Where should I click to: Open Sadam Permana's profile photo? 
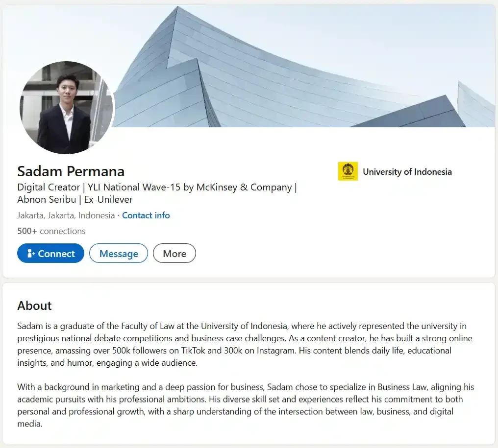click(x=67, y=107)
